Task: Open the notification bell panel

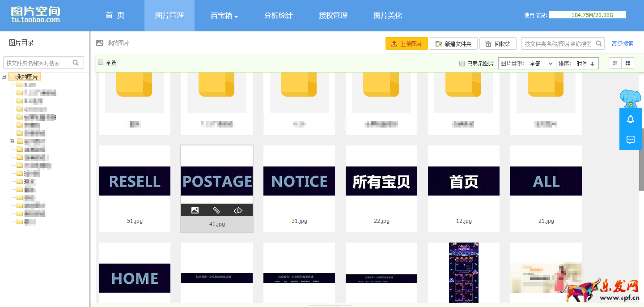Action: [x=631, y=119]
